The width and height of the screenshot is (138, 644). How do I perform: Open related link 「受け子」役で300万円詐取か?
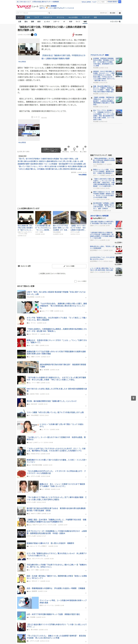click(48, 159)
